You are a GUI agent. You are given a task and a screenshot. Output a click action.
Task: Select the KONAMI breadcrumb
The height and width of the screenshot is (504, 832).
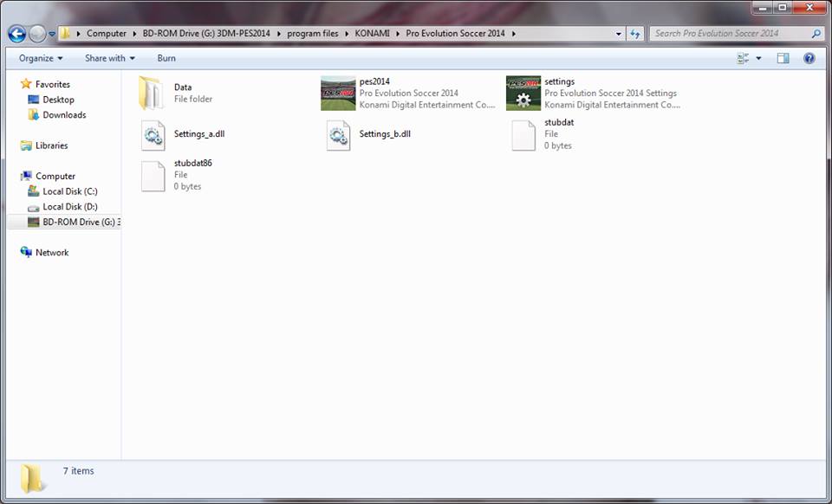tap(372, 34)
